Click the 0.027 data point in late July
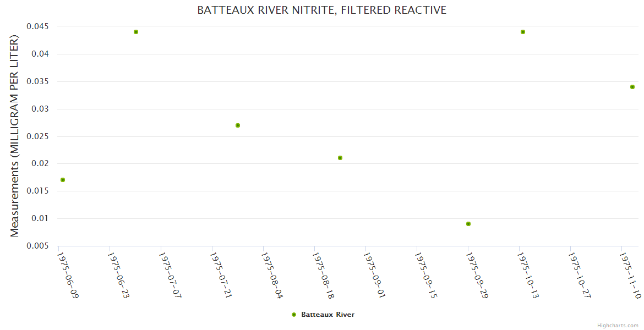 (x=238, y=125)
